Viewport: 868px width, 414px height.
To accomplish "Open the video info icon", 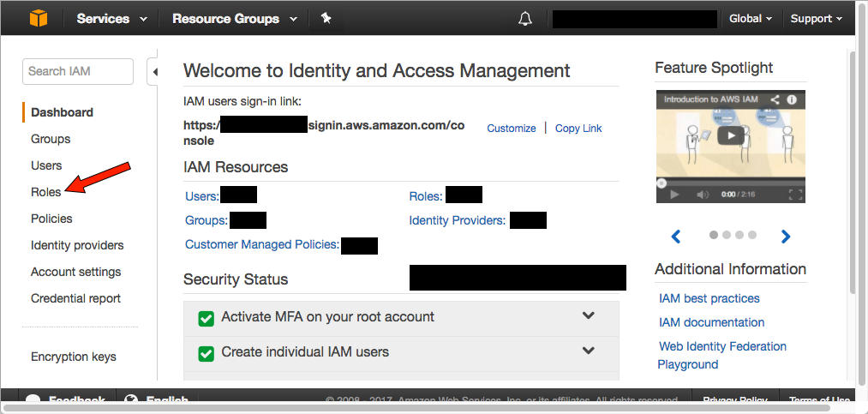I will [x=792, y=100].
